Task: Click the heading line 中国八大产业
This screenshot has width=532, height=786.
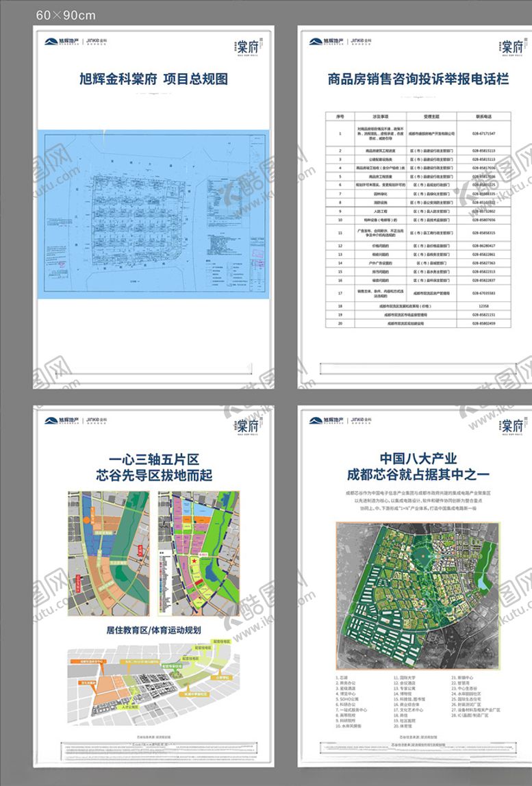Action: click(418, 458)
